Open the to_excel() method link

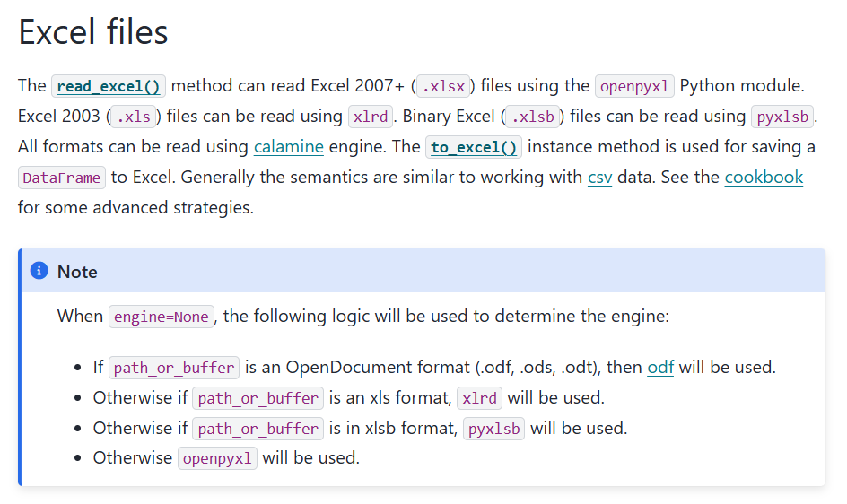474,147
